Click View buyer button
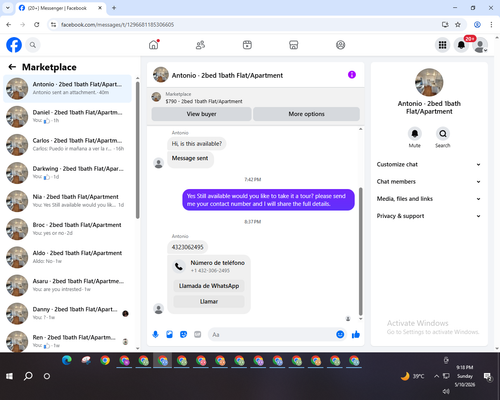This screenshot has width=500, height=400. [x=201, y=114]
